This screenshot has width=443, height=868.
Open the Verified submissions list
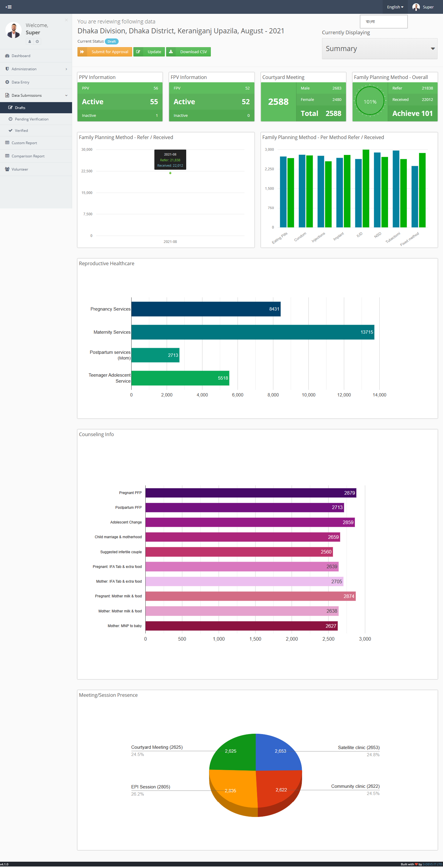coord(36,130)
